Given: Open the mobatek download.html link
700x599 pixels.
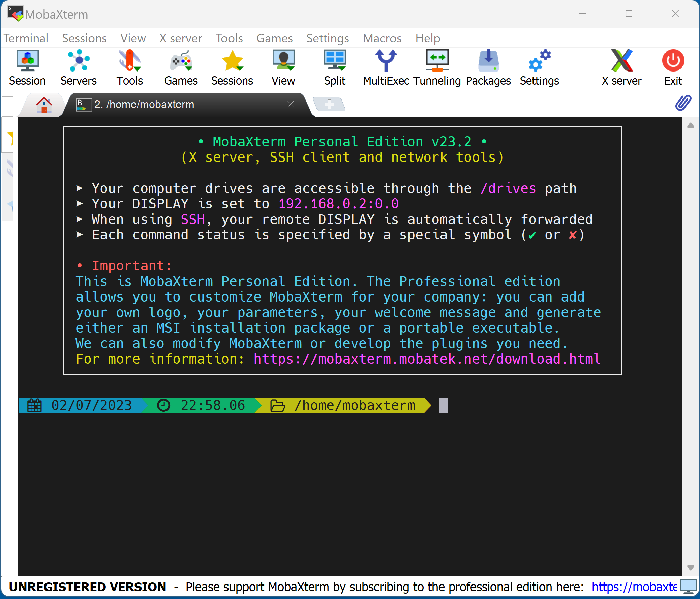Looking at the screenshot, I should (x=427, y=359).
